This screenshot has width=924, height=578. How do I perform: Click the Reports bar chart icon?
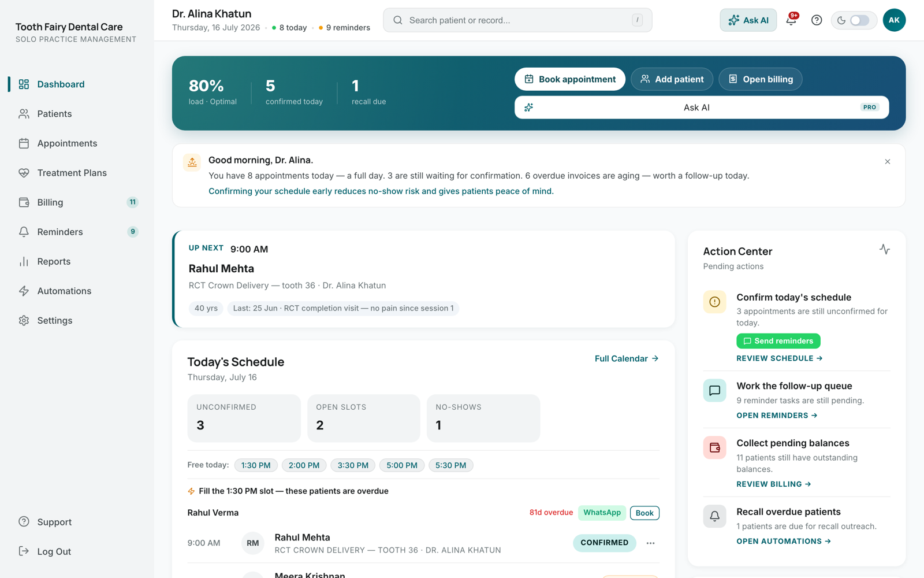24,261
